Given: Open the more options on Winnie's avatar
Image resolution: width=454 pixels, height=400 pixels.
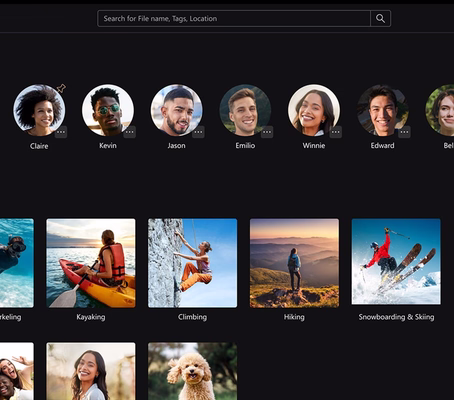Looking at the screenshot, I should [x=336, y=132].
